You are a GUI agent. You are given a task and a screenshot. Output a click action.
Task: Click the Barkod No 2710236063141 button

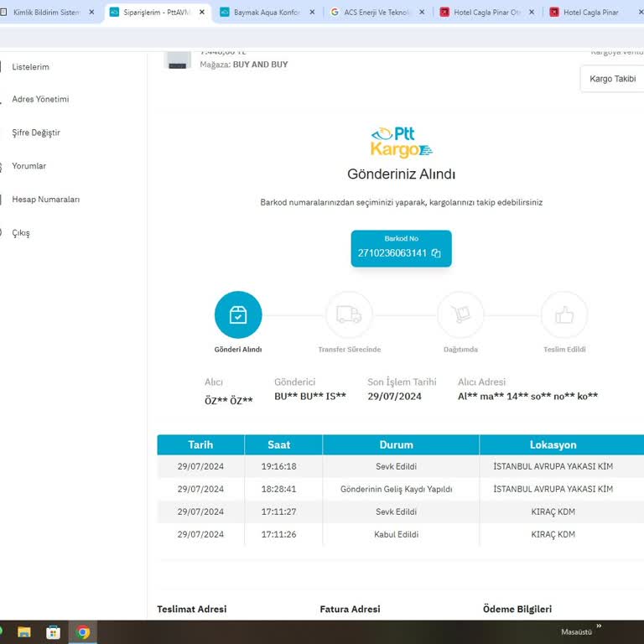pyautogui.click(x=401, y=248)
